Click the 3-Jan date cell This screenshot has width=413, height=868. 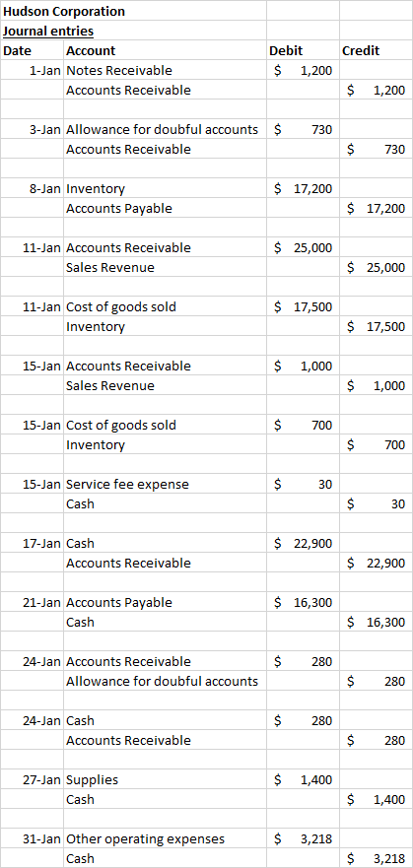pyautogui.click(x=33, y=129)
